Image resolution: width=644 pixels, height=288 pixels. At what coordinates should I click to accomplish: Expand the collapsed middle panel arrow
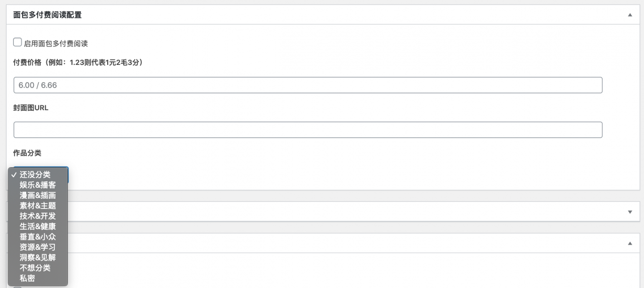point(630,212)
